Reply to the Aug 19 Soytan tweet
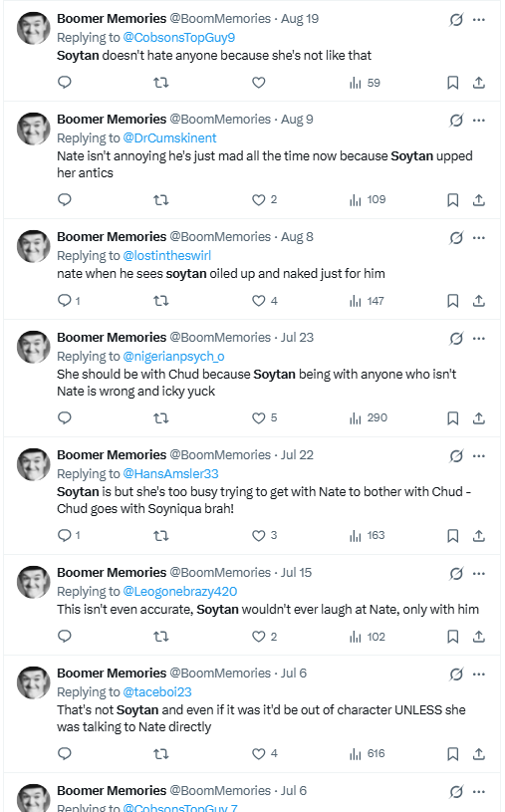Screen dimensions: 505x812 pos(64,83)
